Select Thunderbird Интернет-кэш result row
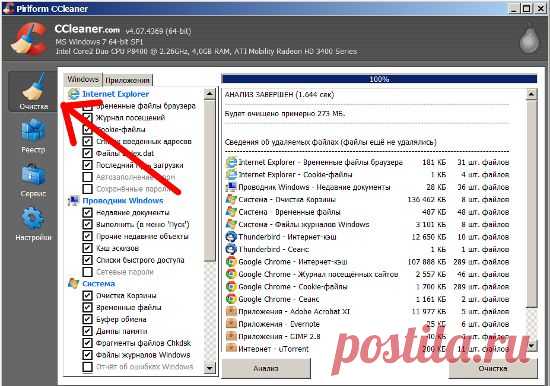 (367, 237)
